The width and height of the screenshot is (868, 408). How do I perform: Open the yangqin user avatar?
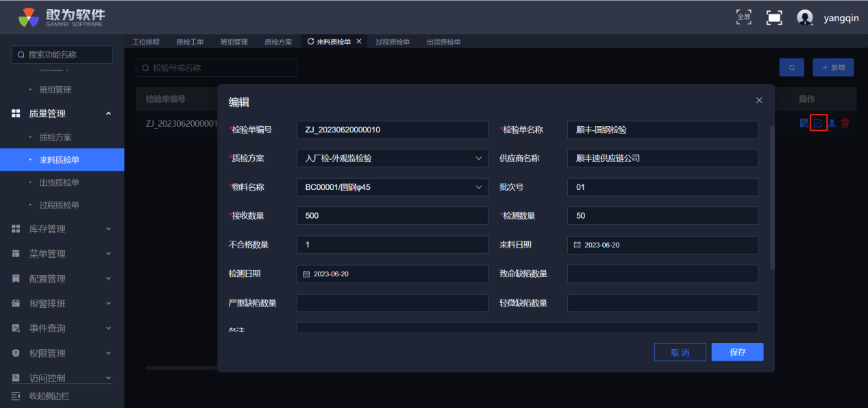tap(805, 18)
